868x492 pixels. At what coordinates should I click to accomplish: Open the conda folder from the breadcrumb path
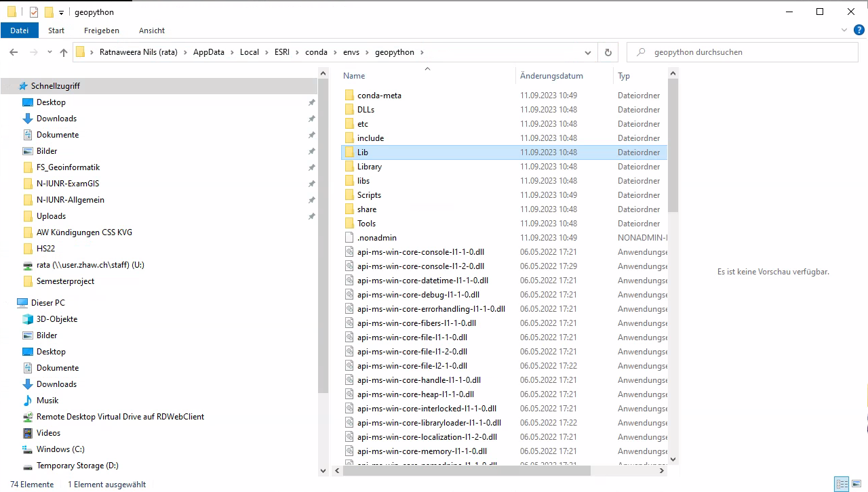[x=316, y=52]
